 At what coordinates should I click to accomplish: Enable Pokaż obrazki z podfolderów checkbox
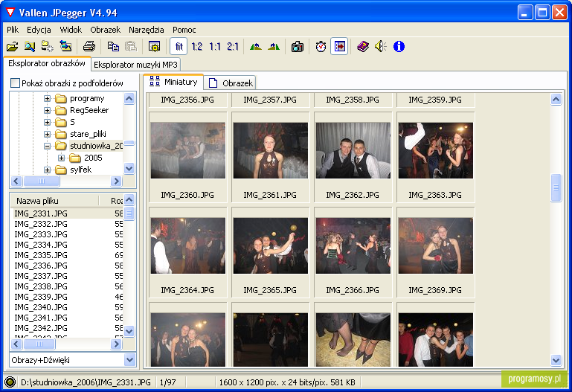click(x=16, y=83)
